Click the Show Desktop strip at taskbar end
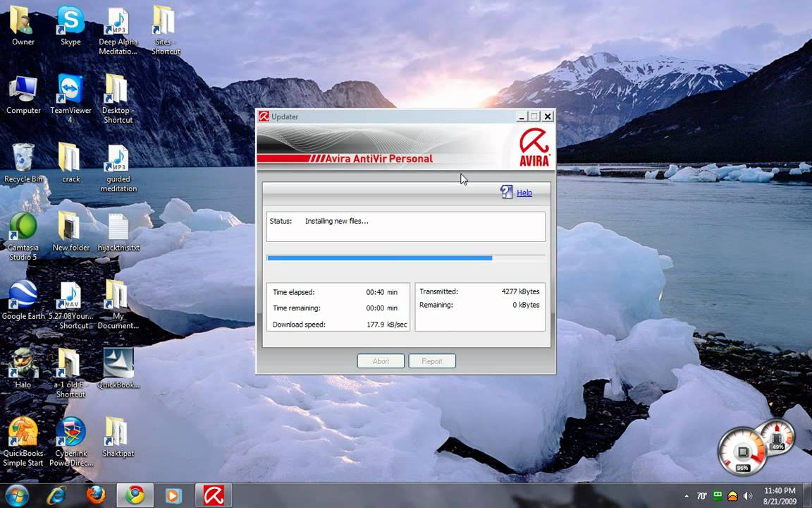 pyautogui.click(x=807, y=495)
